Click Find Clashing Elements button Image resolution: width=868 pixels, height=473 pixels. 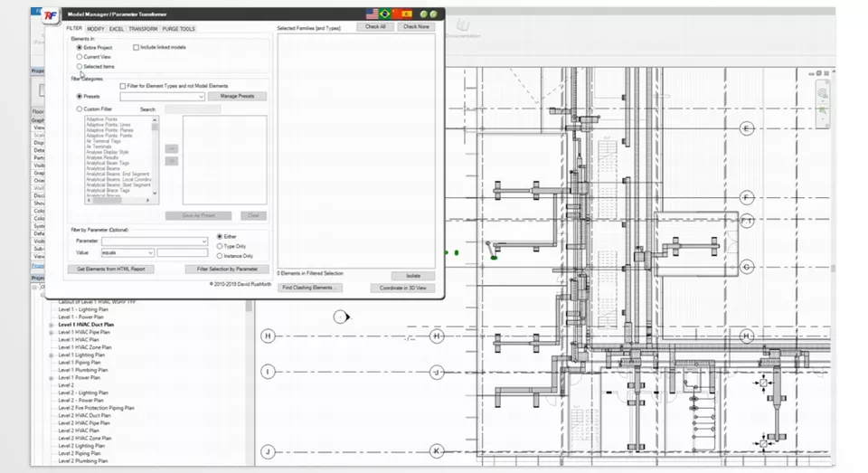coord(310,288)
